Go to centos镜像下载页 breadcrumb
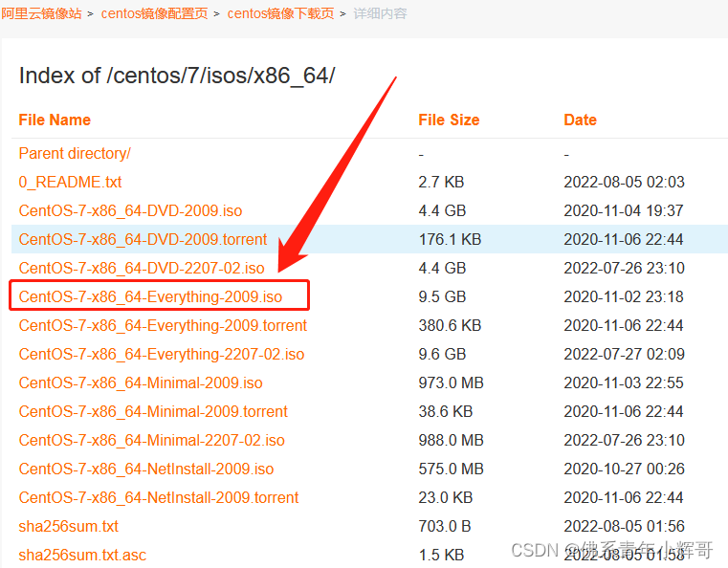Viewport: 728px width, 568px height. pyautogui.click(x=280, y=13)
